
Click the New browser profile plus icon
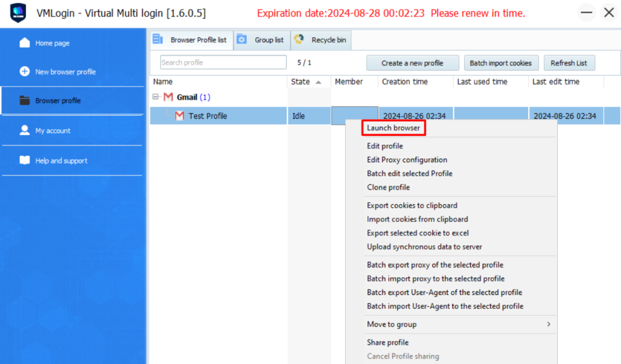click(x=24, y=71)
